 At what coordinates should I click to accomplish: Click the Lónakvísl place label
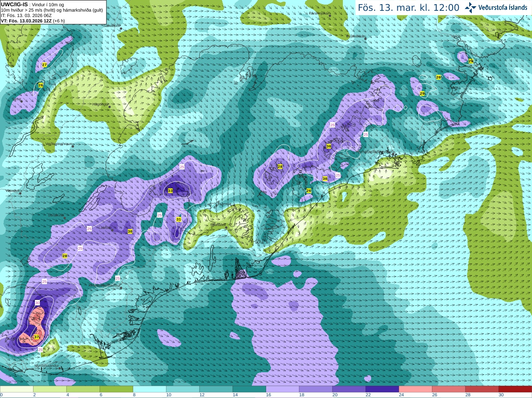56,215
